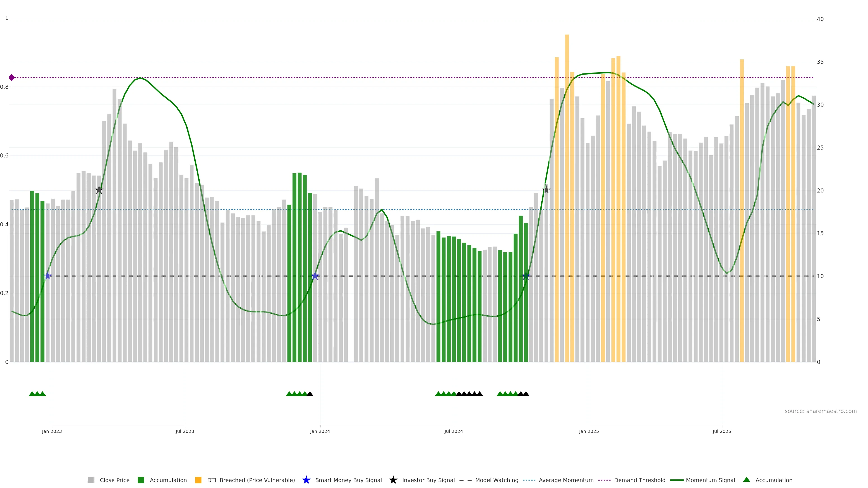The image size is (868, 488).
Task: Click the Jan 2025 axis label
Action: pos(589,432)
